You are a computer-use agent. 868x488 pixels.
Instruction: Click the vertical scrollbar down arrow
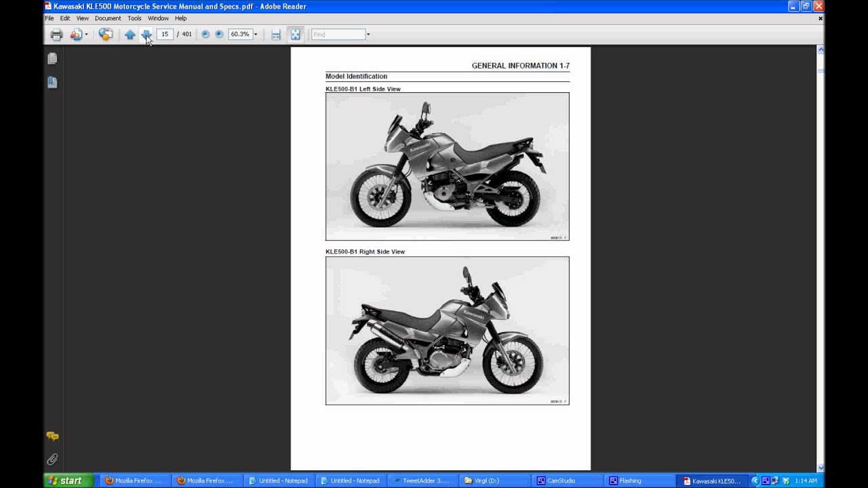click(x=821, y=467)
